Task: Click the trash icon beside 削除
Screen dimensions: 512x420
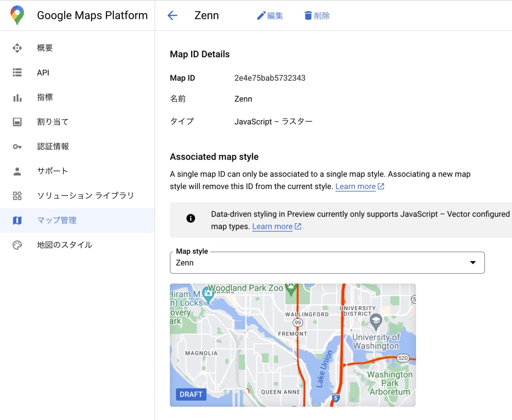Action: 308,16
